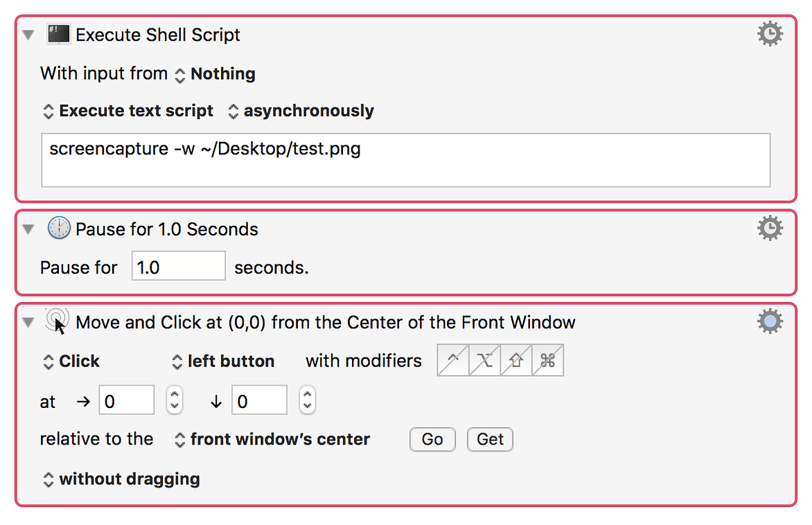This screenshot has width=812, height=525.
Task: Toggle the Command modifier key
Action: 548,361
